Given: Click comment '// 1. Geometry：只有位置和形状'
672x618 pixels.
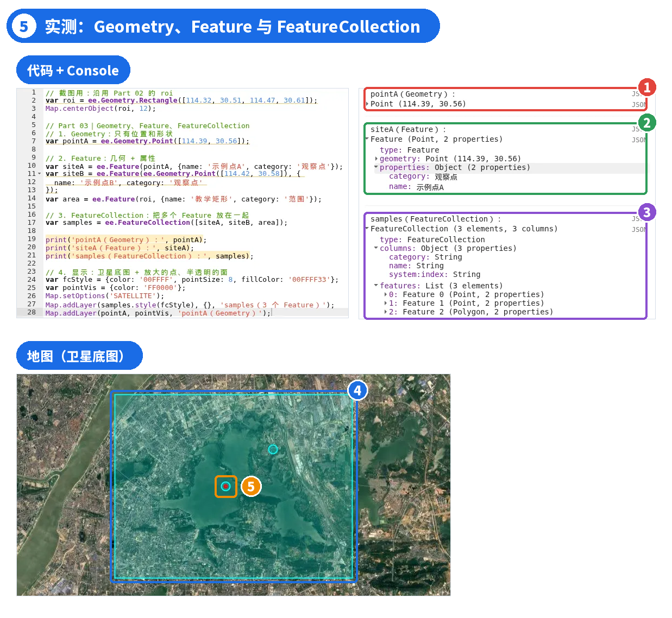Looking at the screenshot, I should click(x=109, y=134).
